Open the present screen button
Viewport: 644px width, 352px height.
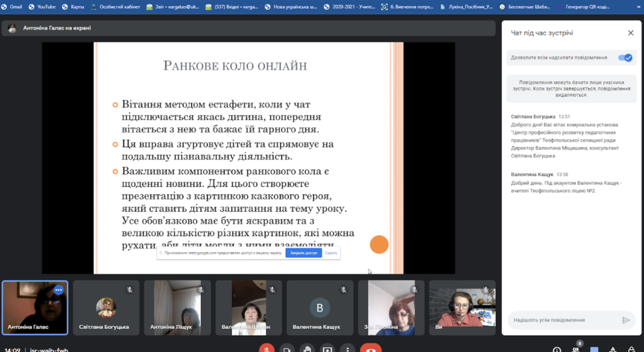tap(328, 349)
